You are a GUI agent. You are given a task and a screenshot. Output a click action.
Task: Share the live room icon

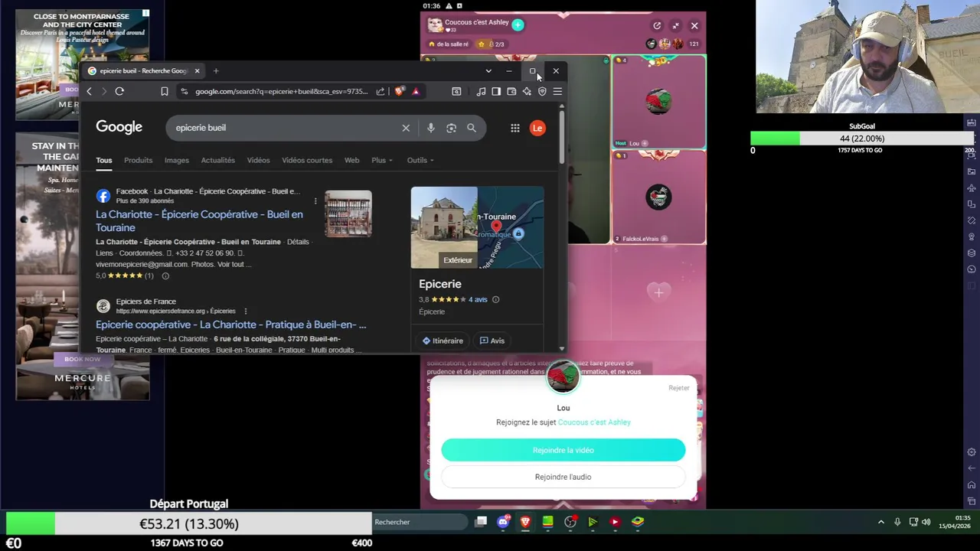click(x=657, y=25)
